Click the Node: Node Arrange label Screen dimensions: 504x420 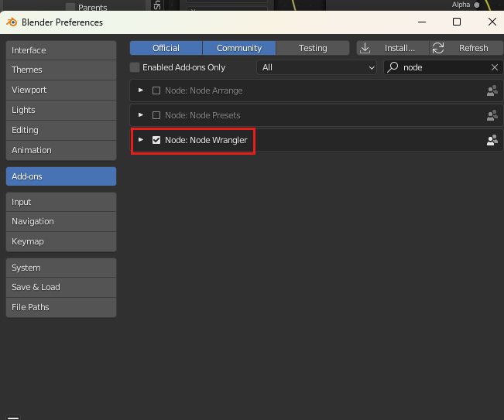coord(204,90)
